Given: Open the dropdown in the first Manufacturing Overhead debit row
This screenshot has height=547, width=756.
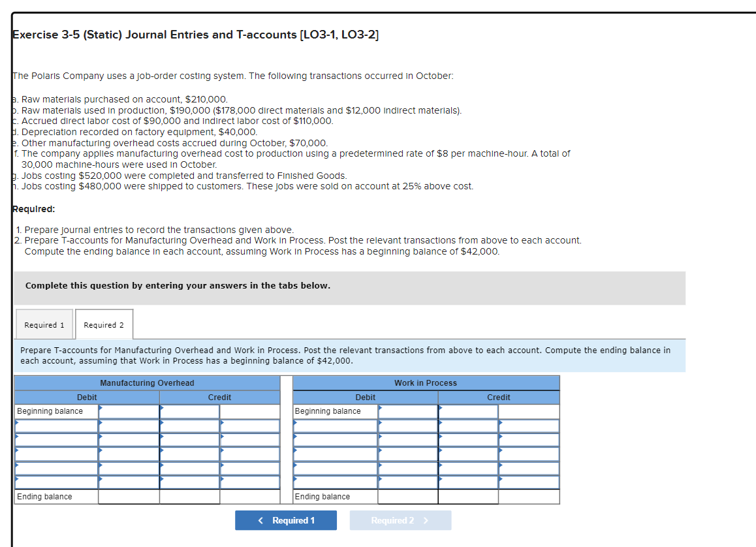Looking at the screenshot, I should coord(55,424).
